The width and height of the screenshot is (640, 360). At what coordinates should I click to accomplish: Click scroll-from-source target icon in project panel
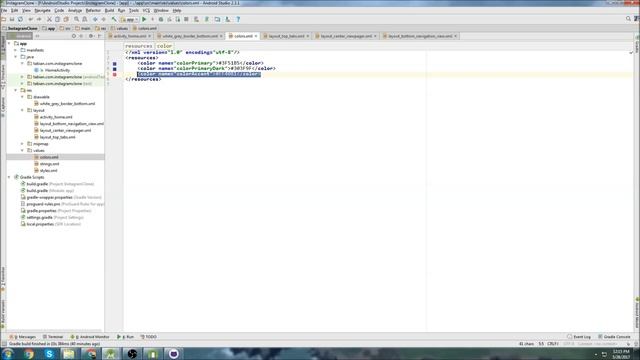click(73, 36)
